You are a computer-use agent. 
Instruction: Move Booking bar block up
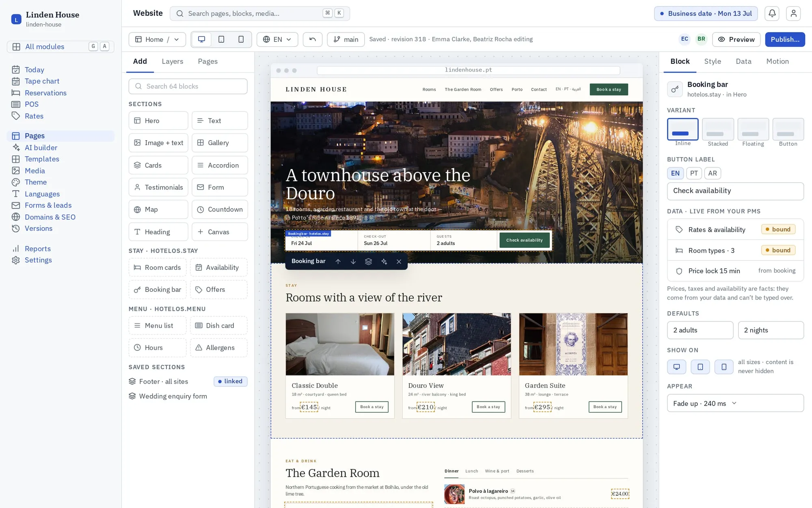338,261
